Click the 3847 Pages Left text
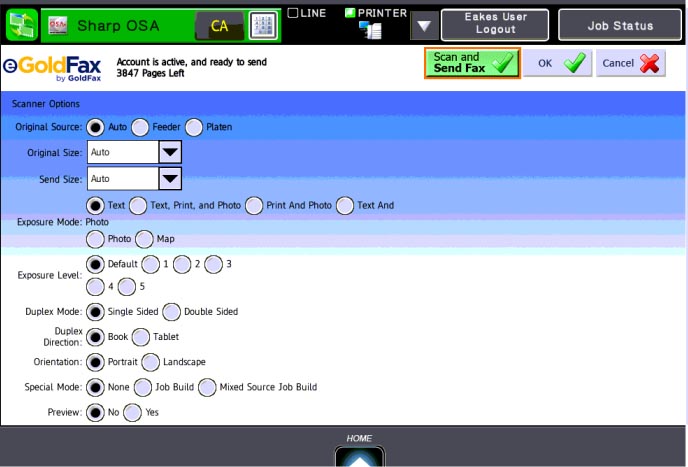Viewport: 688px width, 467px height. 150,73
